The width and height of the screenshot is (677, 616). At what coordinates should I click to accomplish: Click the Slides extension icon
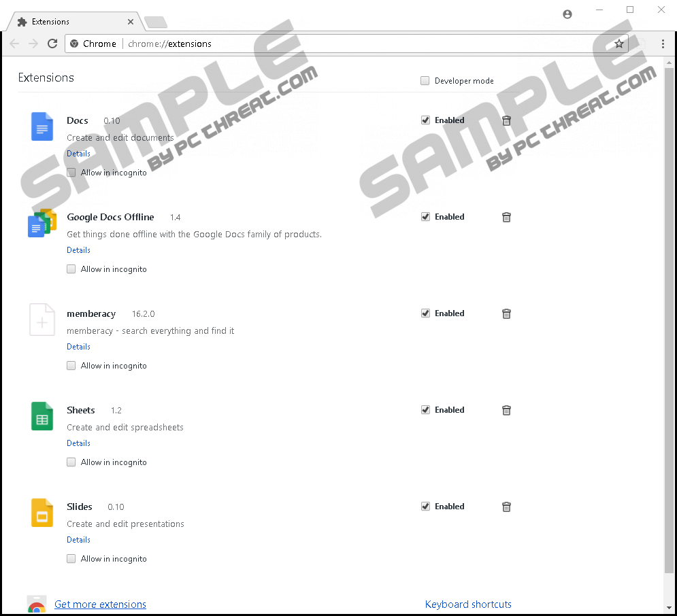click(x=42, y=513)
